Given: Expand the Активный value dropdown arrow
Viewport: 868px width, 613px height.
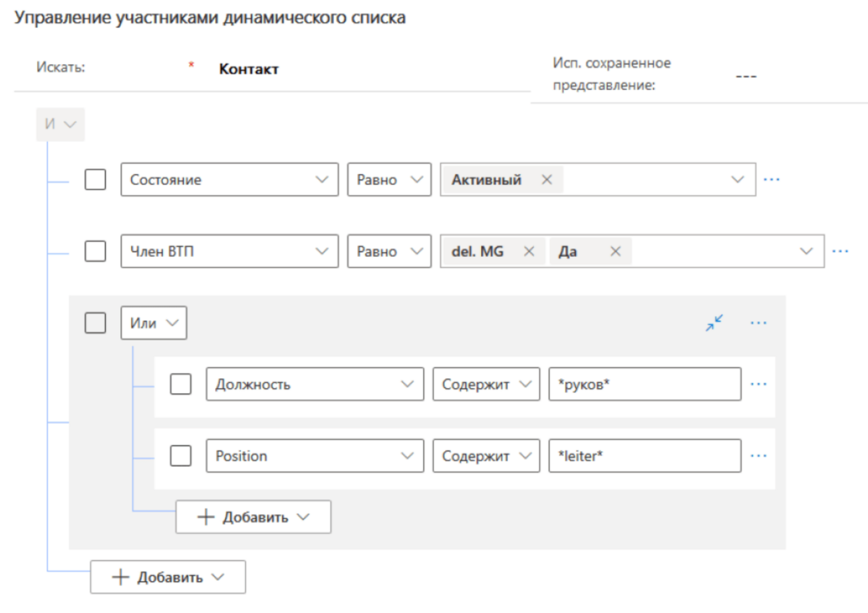Looking at the screenshot, I should (737, 180).
